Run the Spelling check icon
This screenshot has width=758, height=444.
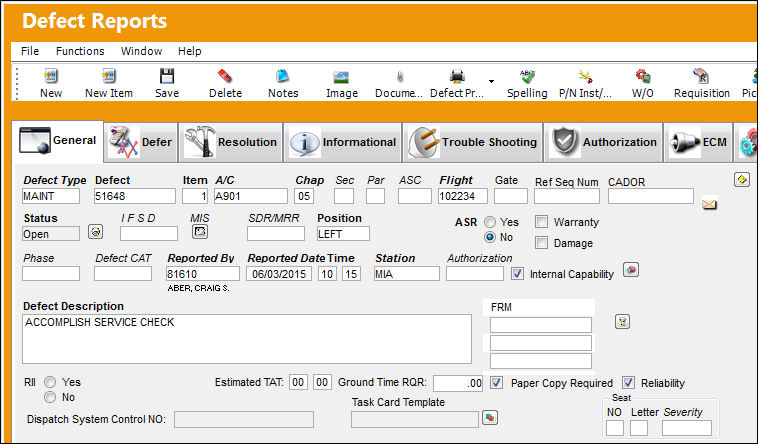[x=527, y=76]
